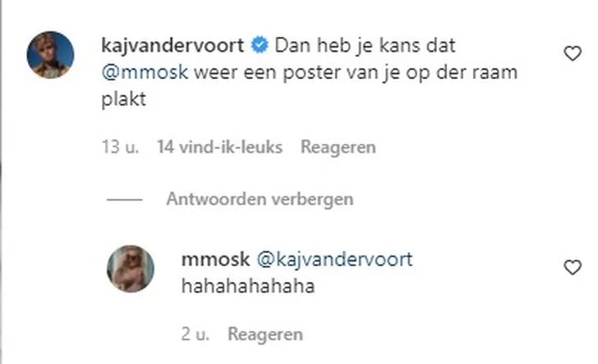Collapse replies via Antwoorden verbergen
Viewport: 598px width, 364px height.
[260, 199]
